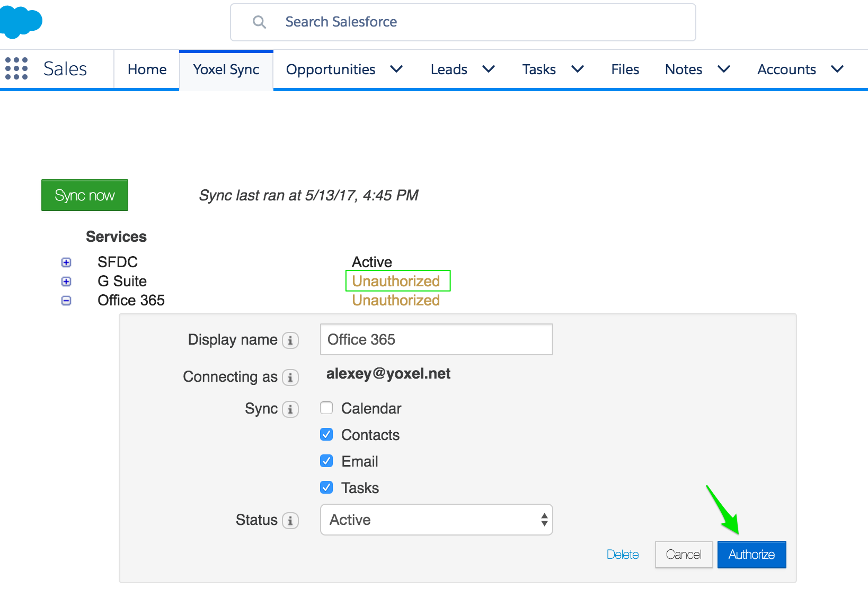Open the Tasks tab dropdown chevron
This screenshot has height=614, width=868.
578,69
